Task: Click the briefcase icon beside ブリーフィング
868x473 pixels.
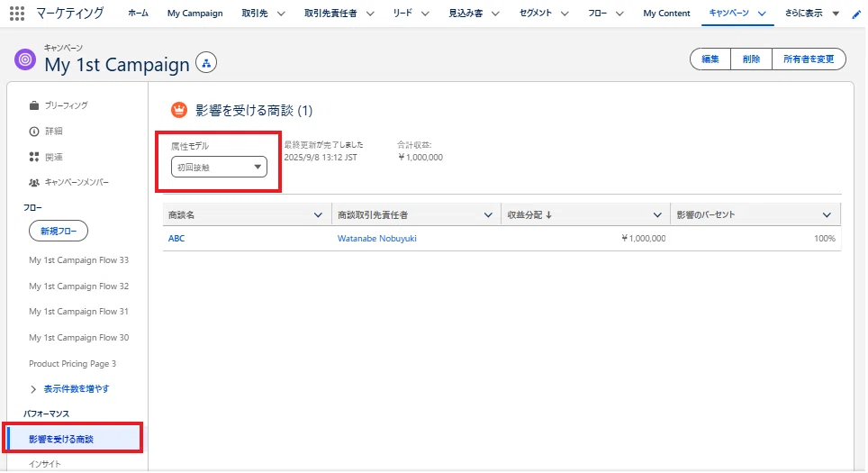Action: pyautogui.click(x=34, y=105)
